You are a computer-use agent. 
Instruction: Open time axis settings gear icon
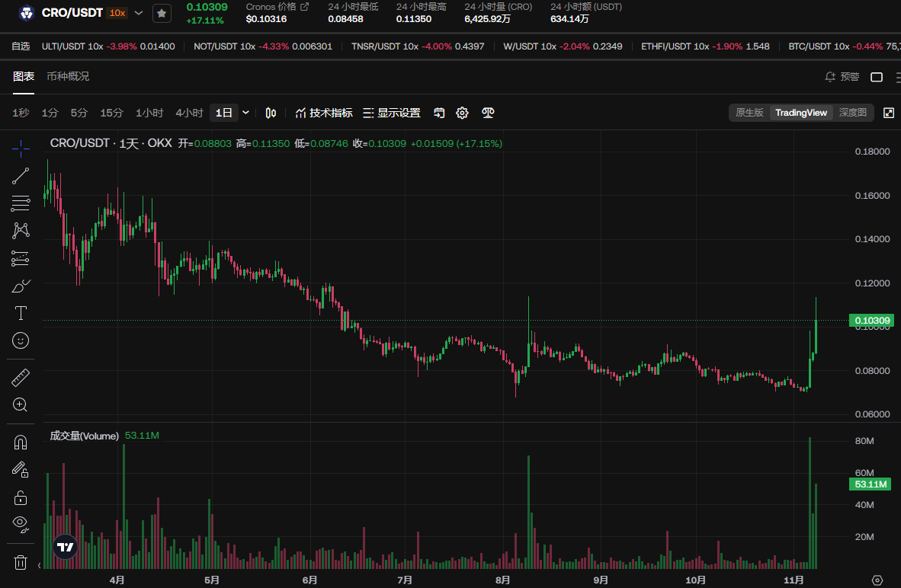point(877,580)
